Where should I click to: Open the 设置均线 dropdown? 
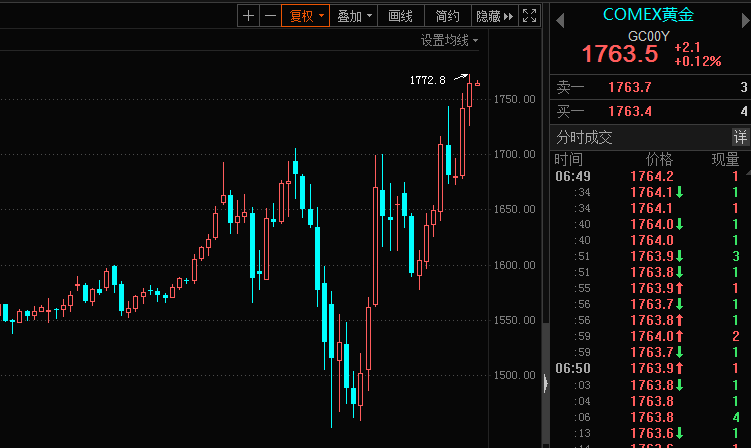(449, 40)
